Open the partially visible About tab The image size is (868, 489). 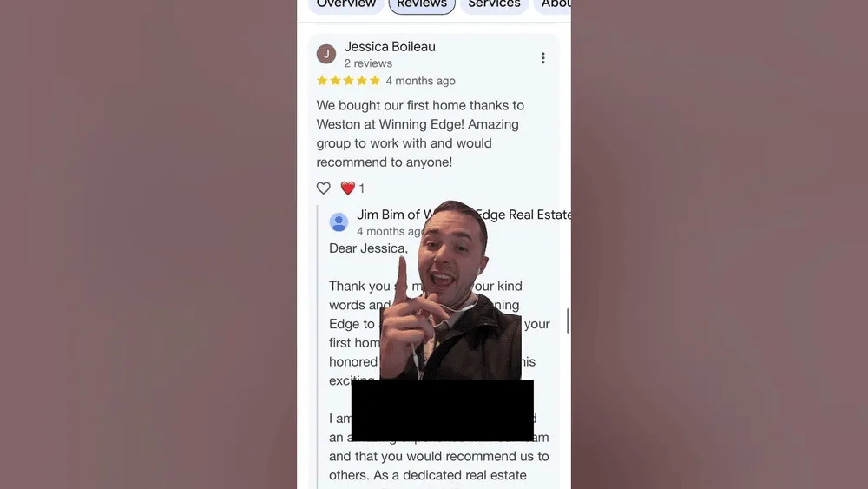[554, 4]
